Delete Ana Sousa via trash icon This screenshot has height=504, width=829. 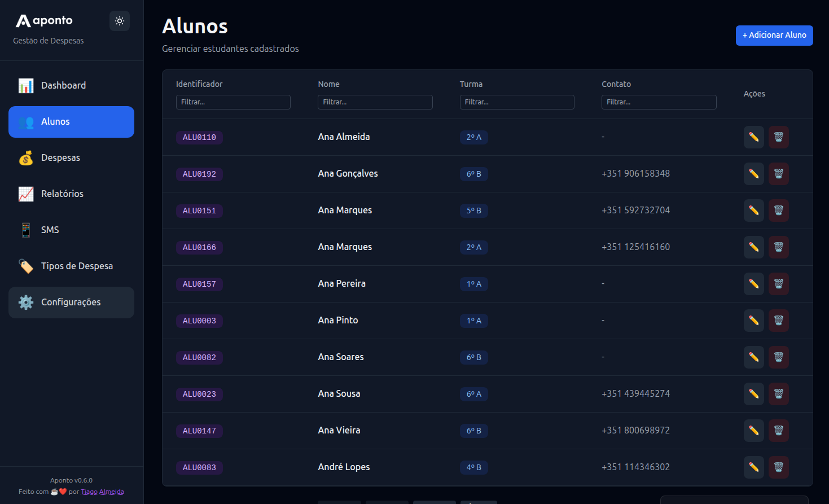click(778, 394)
